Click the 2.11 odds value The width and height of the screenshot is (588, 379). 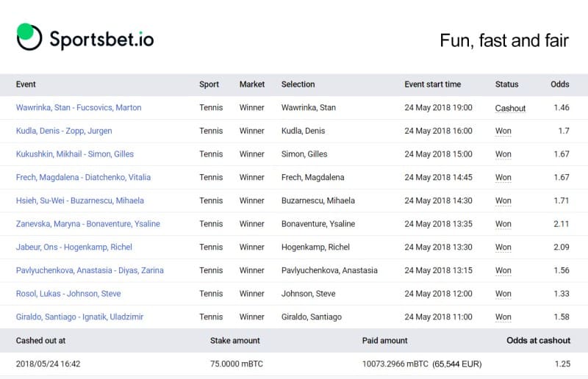(562, 224)
